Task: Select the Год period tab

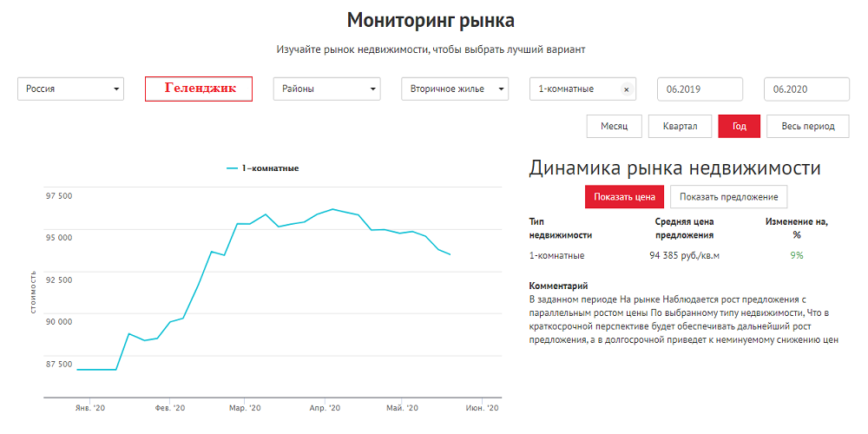Action: click(739, 126)
